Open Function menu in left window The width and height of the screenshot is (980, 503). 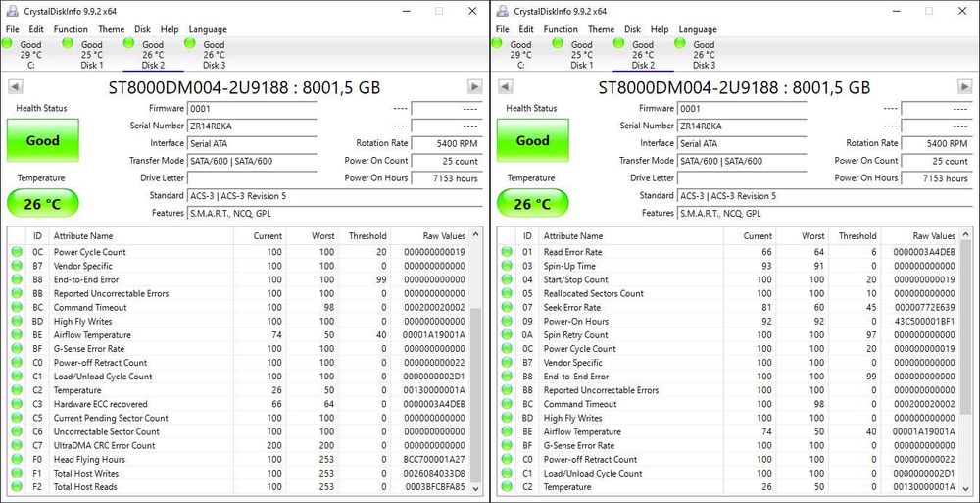coord(71,29)
